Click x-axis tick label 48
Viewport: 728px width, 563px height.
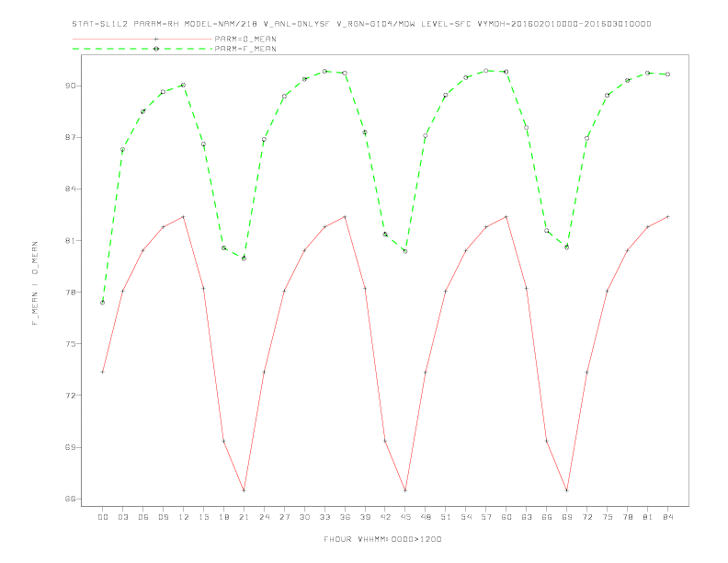coord(426,517)
